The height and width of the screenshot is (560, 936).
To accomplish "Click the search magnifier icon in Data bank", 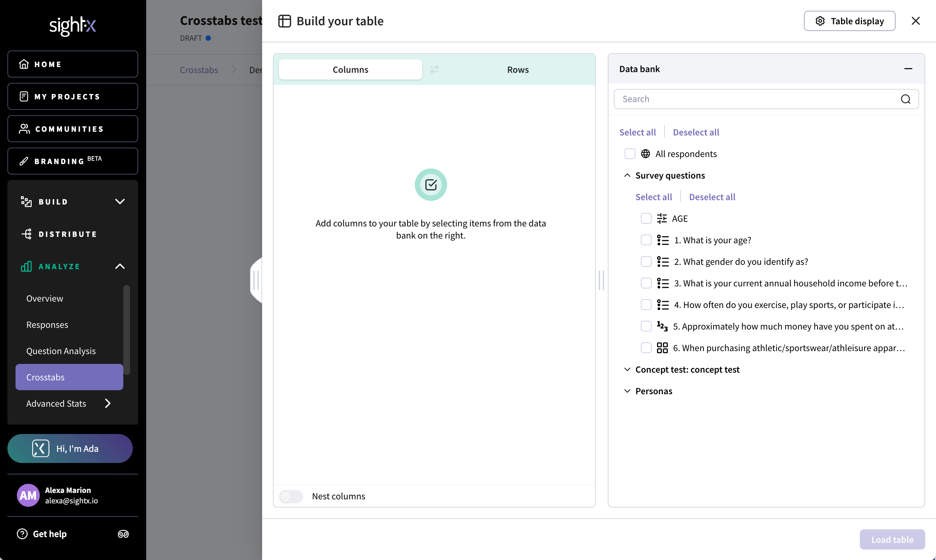I will pos(905,99).
